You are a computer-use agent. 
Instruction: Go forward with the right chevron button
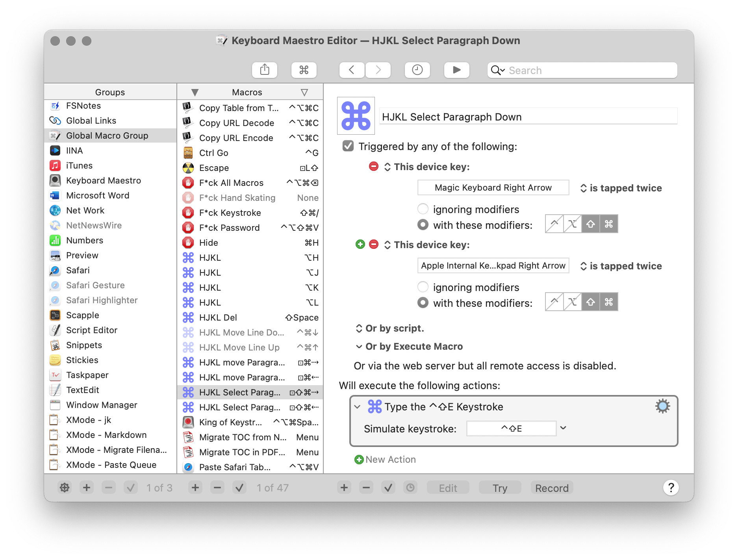[x=378, y=70]
